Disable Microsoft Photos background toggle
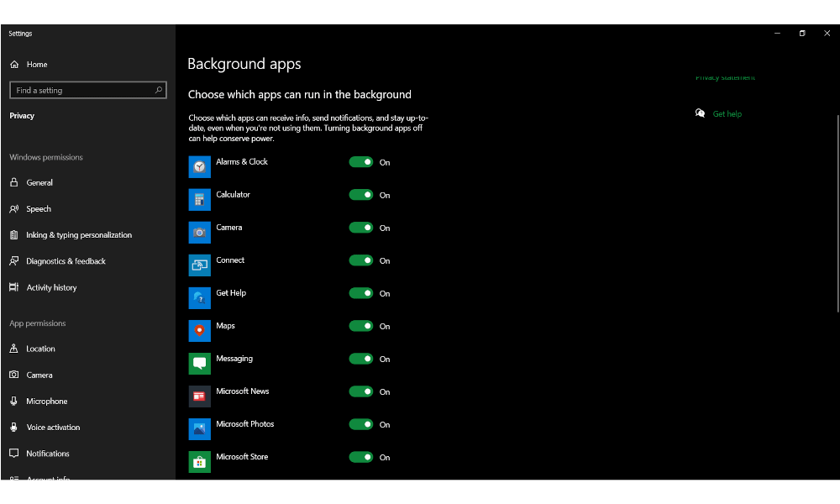Image resolution: width=840 pixels, height=504 pixels. 360,424
